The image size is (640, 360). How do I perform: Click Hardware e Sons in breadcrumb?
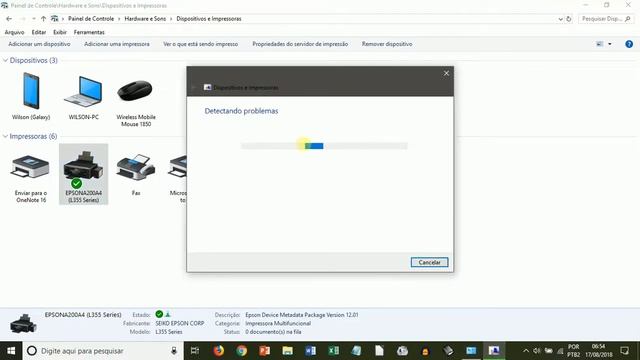point(145,19)
